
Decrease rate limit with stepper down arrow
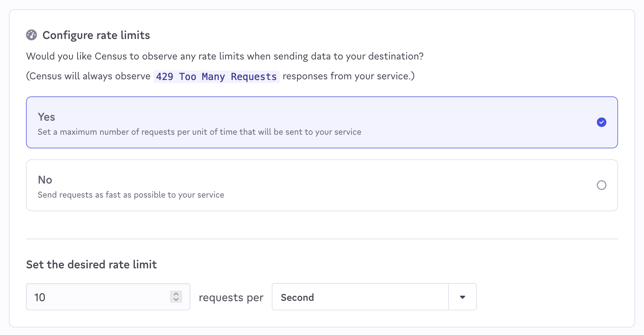coord(176,299)
